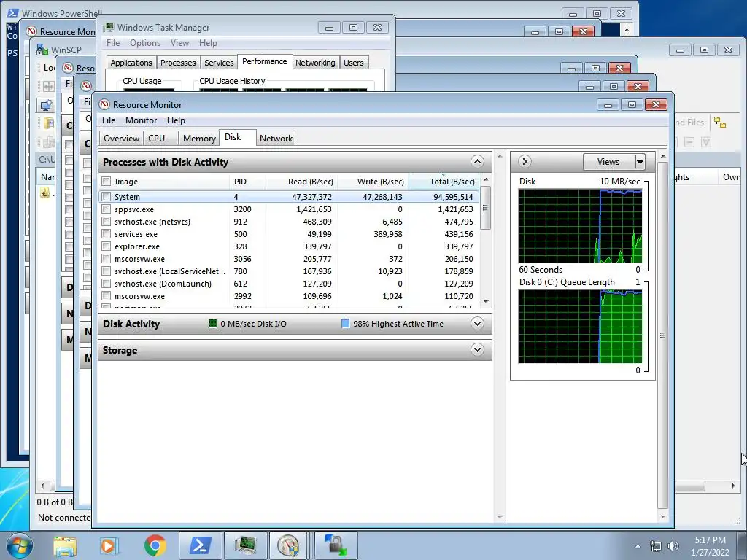
Task: Check the System process checkbox
Action: 107,197
